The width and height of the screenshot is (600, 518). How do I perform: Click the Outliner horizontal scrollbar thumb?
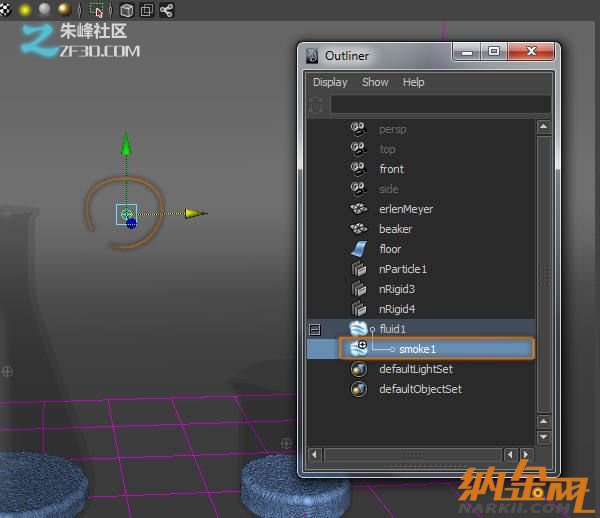[413, 454]
